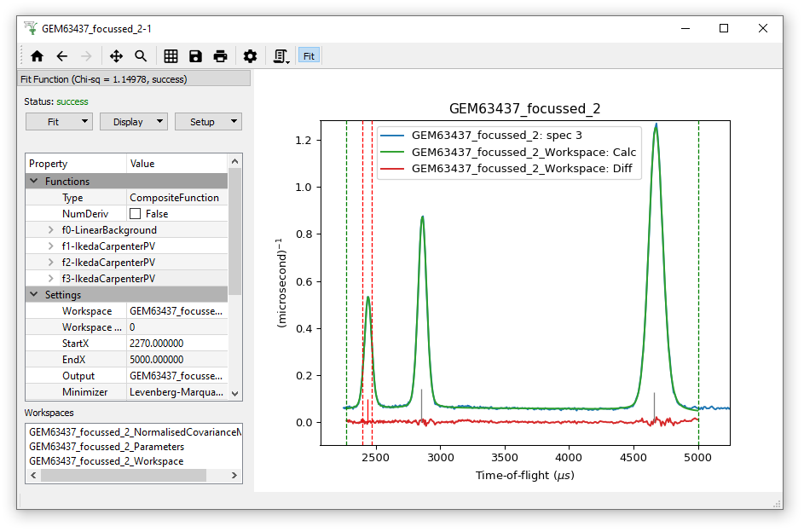
Task: Select the Pan axes tool
Action: (116, 56)
